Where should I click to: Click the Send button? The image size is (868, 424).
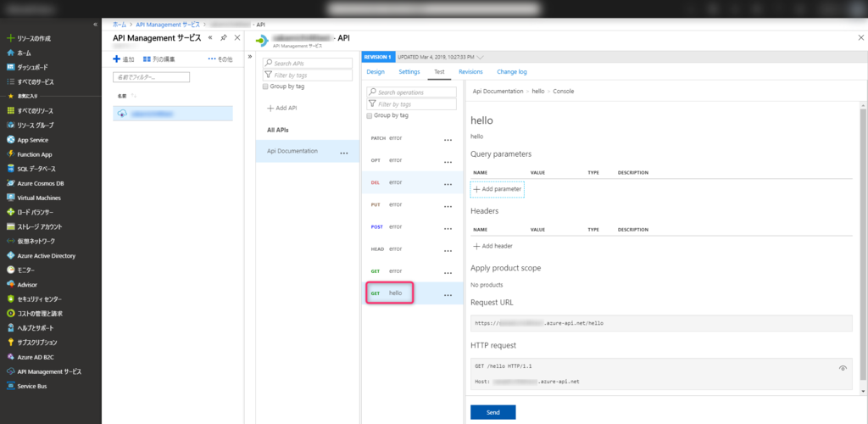coord(493,412)
